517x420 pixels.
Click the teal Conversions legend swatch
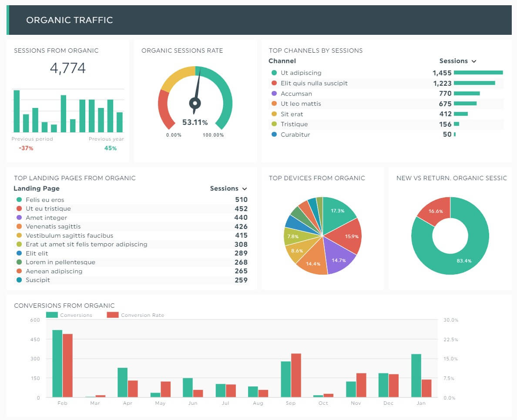point(52,314)
